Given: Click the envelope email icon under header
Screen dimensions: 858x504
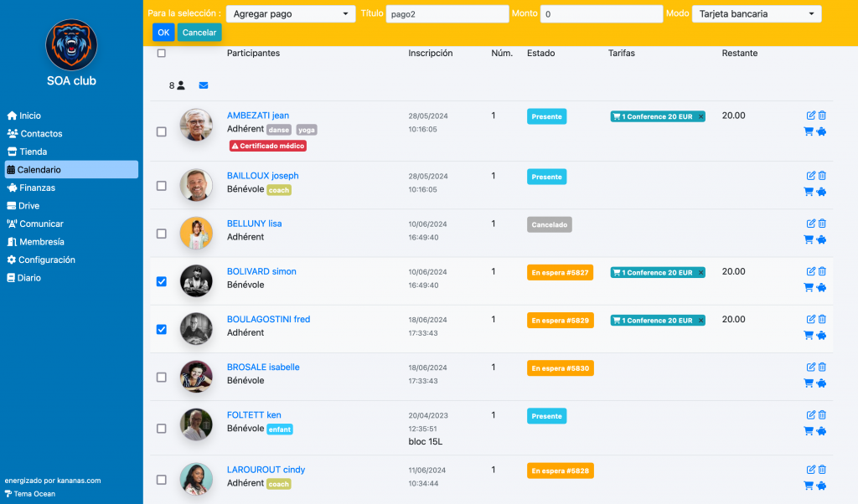Looking at the screenshot, I should pyautogui.click(x=204, y=85).
